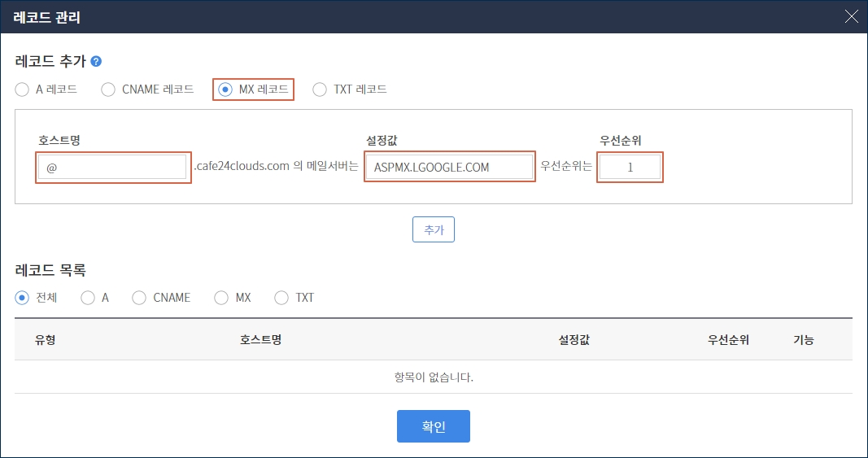Click the blue 확인 confirm button
Image resolution: width=868 pixels, height=458 pixels.
point(433,426)
